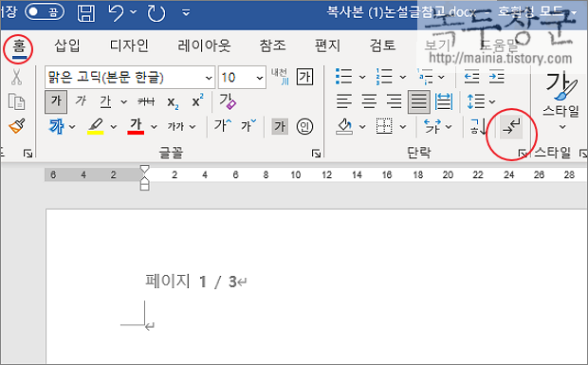The image size is (588, 365).
Task: Toggle show paragraph marks
Action: pos(511,127)
